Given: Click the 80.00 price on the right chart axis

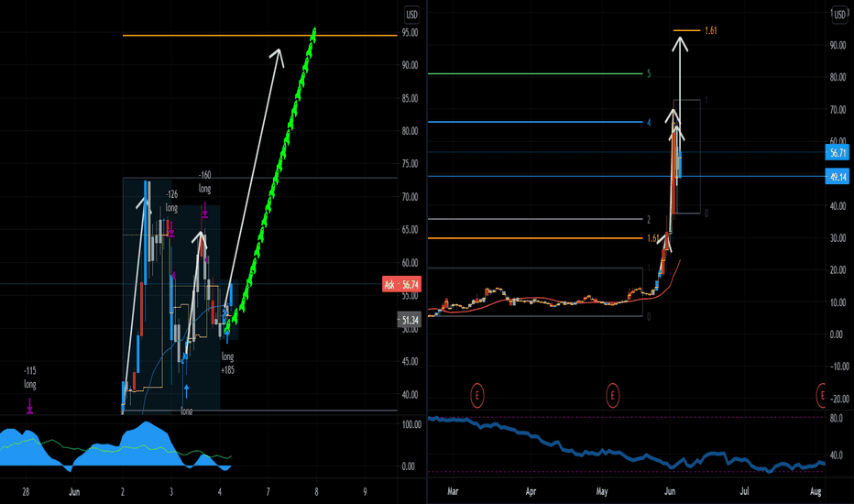Looking at the screenshot, I should coord(838,77).
